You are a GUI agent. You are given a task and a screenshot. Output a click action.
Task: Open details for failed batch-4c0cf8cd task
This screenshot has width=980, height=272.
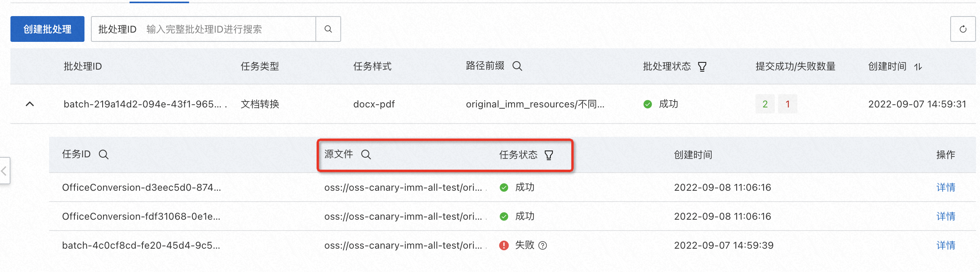(945, 245)
